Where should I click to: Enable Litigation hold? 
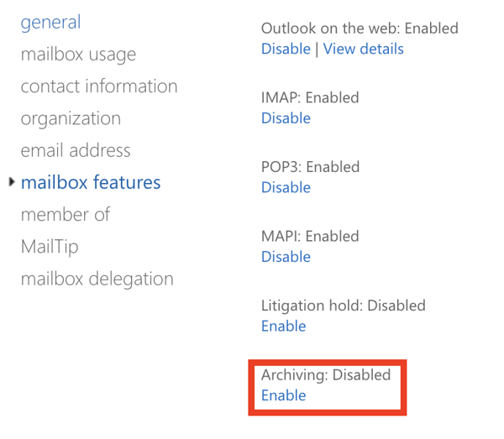point(284,327)
